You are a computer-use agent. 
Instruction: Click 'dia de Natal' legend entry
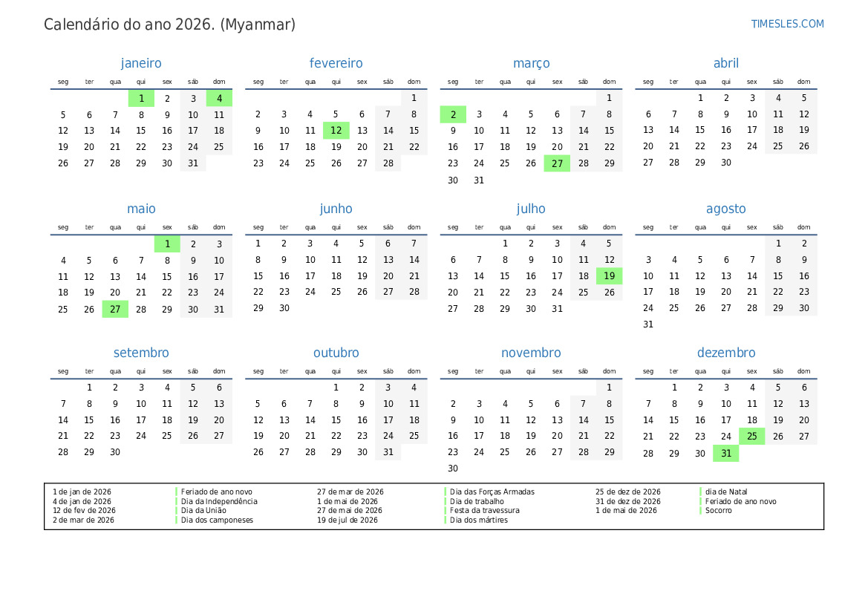[726, 491]
